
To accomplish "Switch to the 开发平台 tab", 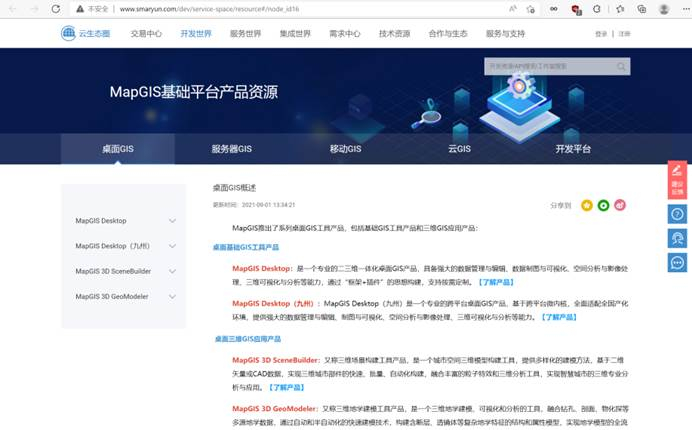I will 573,149.
